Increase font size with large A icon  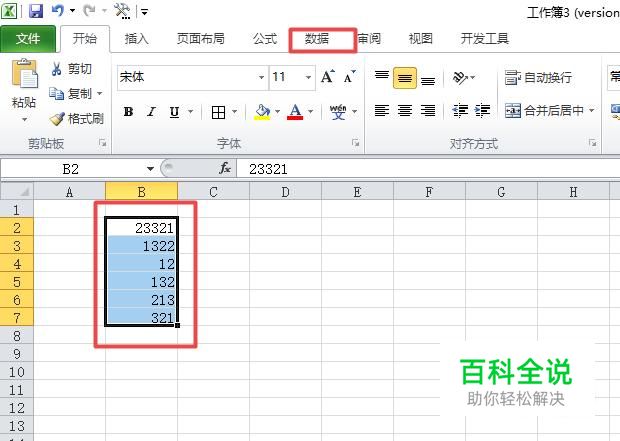pos(328,77)
